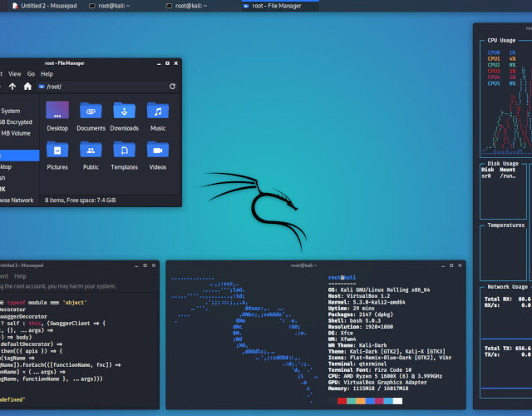Select File System in the sidebar
The image size is (532, 416).
pyautogui.click(x=18, y=111)
